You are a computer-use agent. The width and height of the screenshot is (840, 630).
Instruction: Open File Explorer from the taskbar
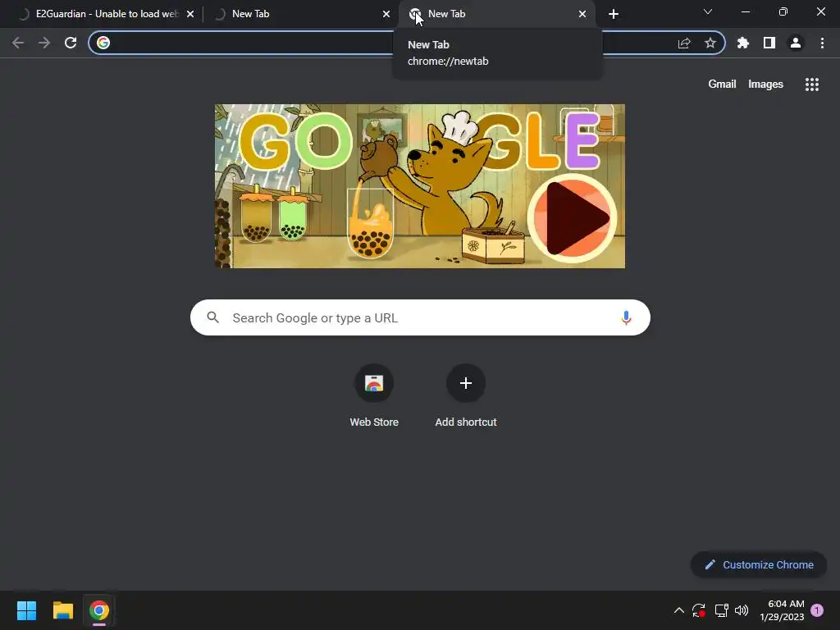coord(62,610)
